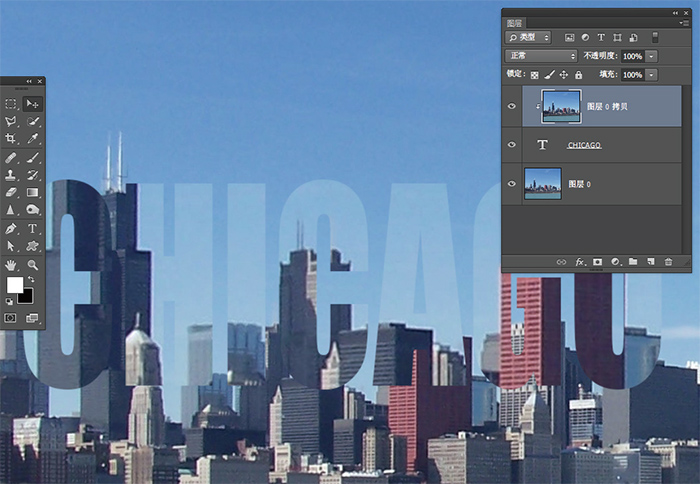Switch to the 图层 tab

(x=514, y=23)
